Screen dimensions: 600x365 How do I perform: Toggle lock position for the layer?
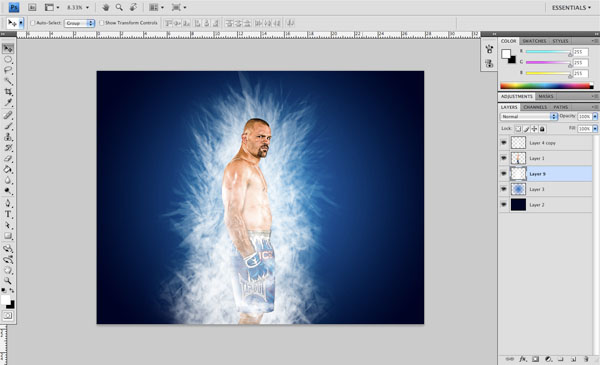[535, 129]
